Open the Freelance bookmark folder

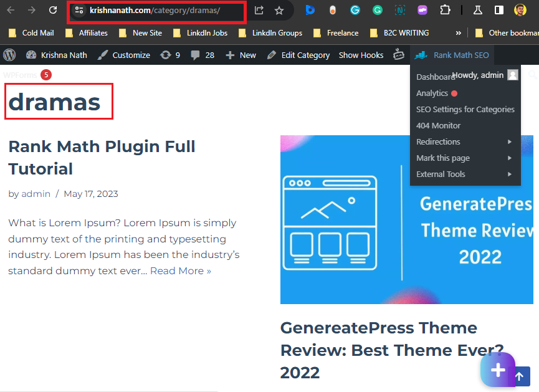pos(336,33)
